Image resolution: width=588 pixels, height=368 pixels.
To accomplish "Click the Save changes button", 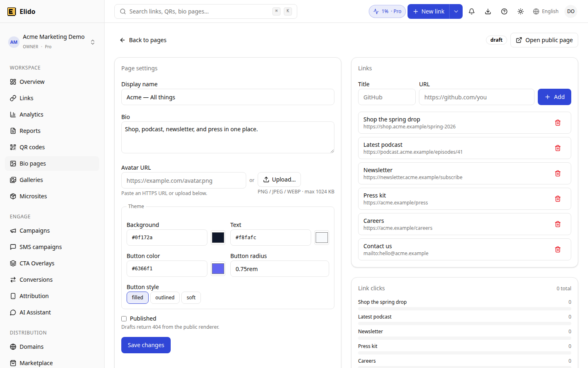I will tap(146, 345).
